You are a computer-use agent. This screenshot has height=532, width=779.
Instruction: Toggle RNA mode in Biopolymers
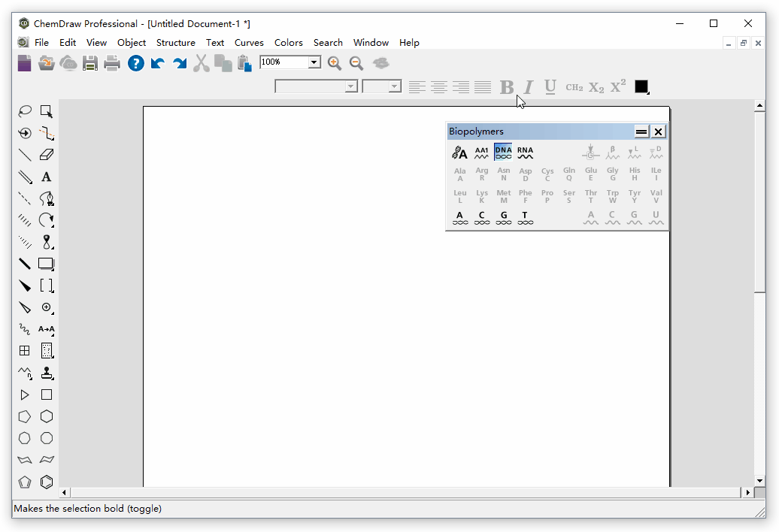(525, 152)
